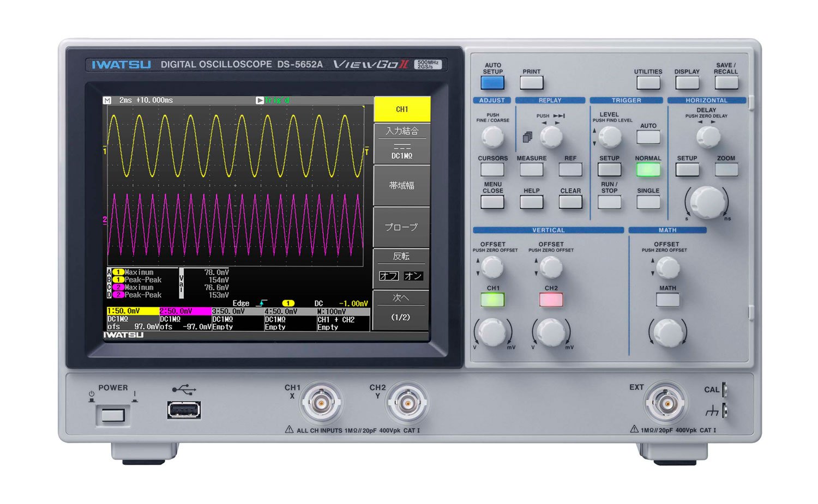Select the AUTO trigger mode button

click(x=648, y=136)
